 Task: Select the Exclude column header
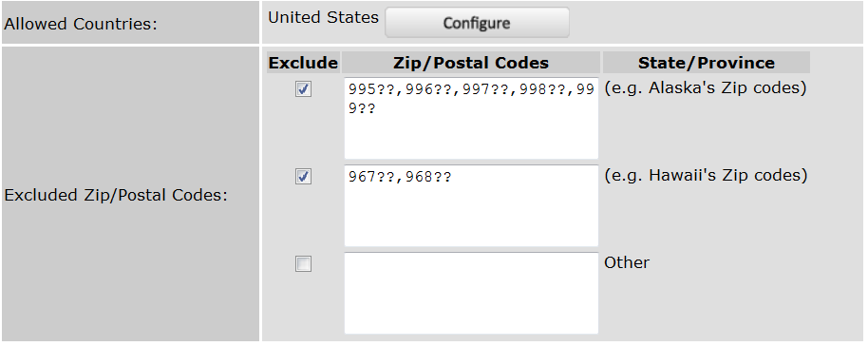coord(303,63)
